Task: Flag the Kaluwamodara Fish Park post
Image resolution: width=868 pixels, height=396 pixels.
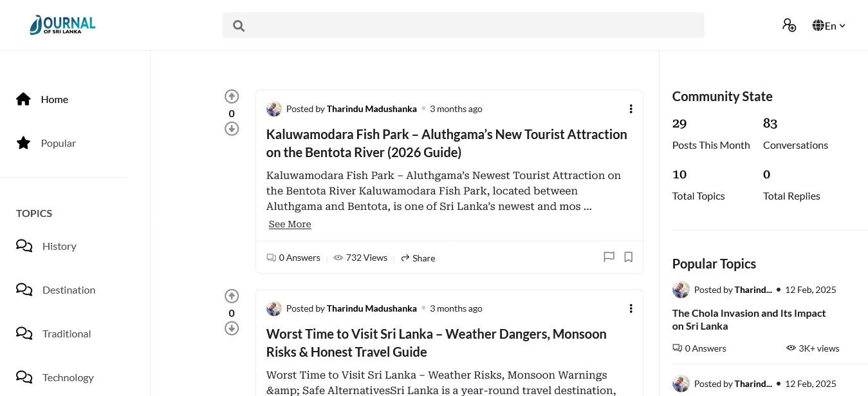Action: pos(609,257)
